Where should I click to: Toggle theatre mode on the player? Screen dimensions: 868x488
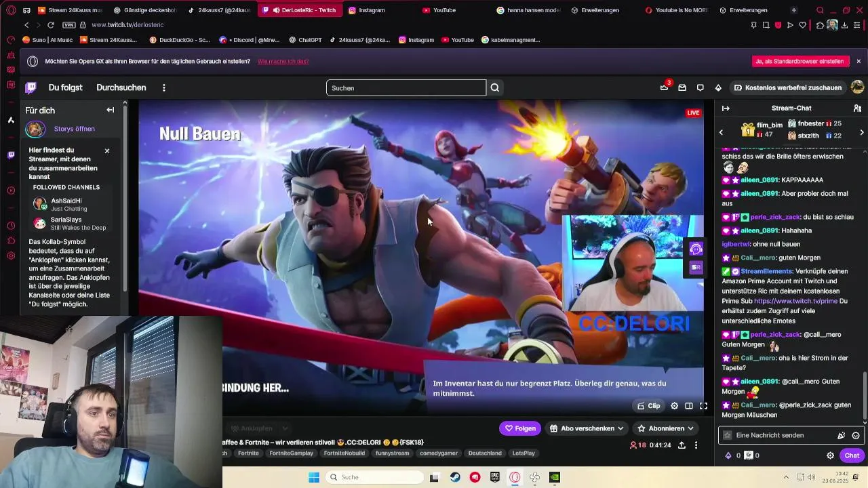click(689, 406)
